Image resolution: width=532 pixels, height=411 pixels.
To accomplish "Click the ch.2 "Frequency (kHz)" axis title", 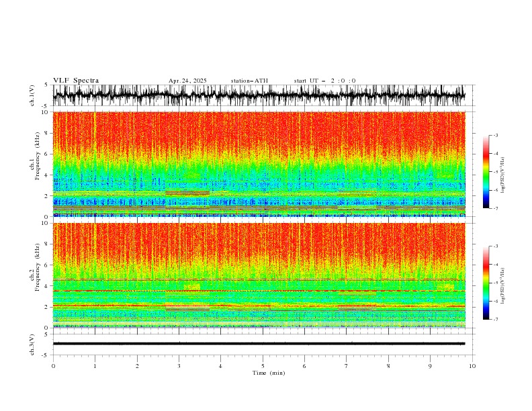I will (x=38, y=267).
